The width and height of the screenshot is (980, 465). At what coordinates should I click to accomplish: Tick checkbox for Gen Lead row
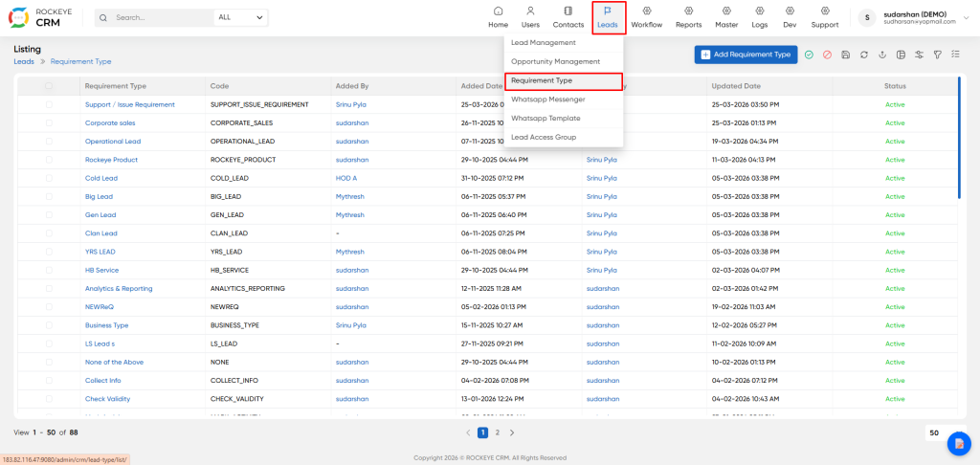pyautogui.click(x=49, y=215)
